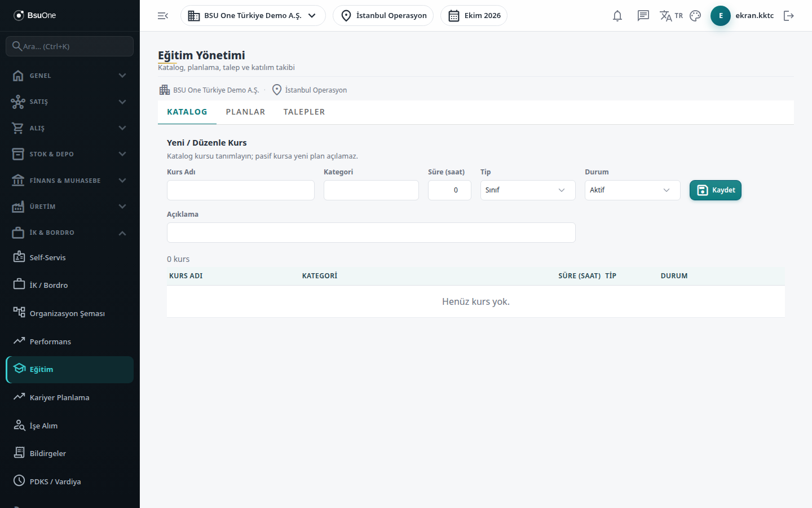
Task: Focus the Süre (saat) number field
Action: pos(449,190)
